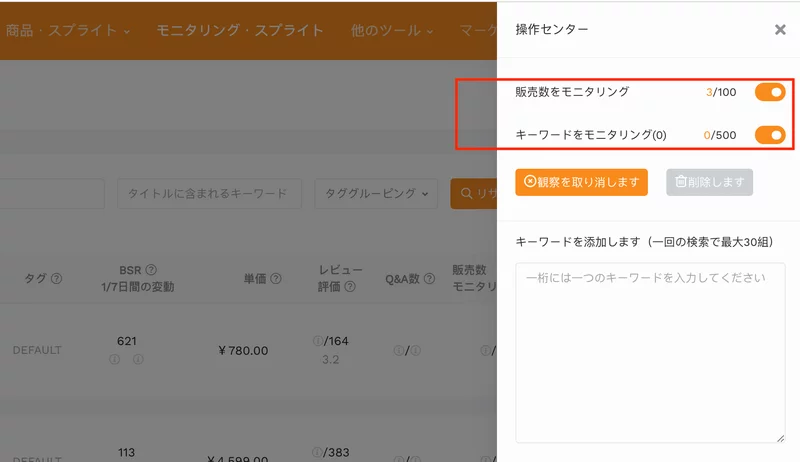Click the textarea resize handle
800x462 pixels.
tap(781, 439)
